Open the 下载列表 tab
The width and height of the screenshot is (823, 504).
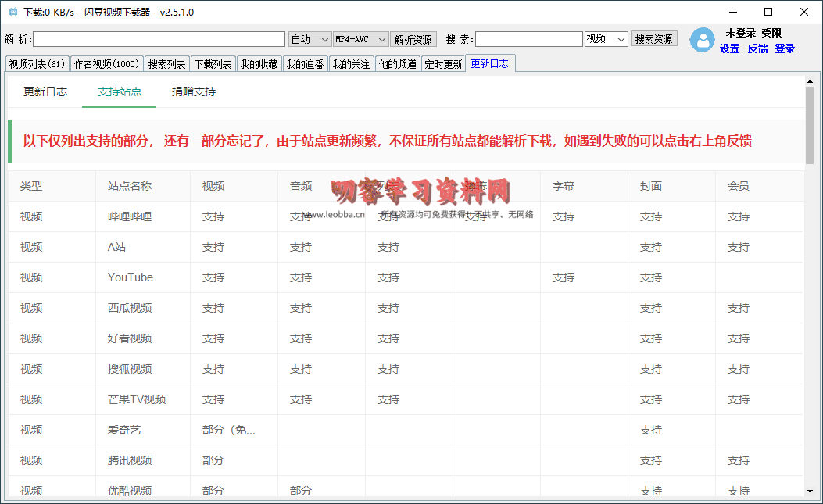[213, 64]
